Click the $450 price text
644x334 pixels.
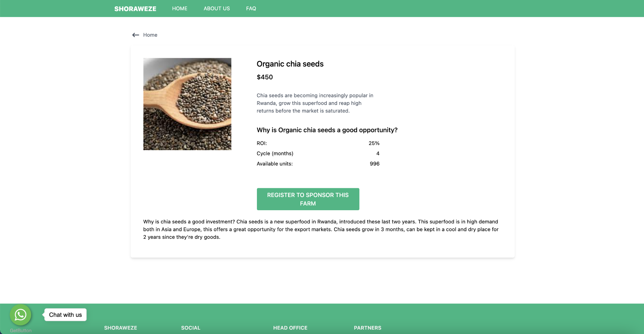coord(265,77)
